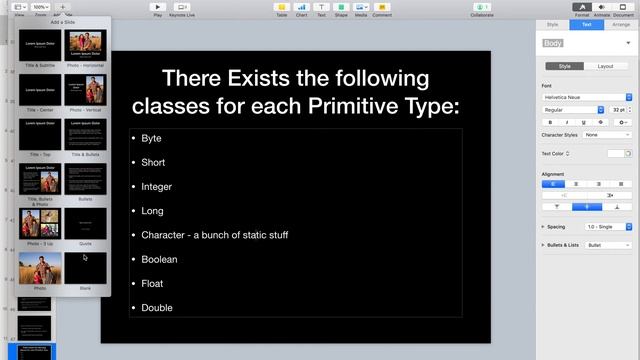Insert a Text box
This screenshot has height=360, width=640.
coord(321,7)
